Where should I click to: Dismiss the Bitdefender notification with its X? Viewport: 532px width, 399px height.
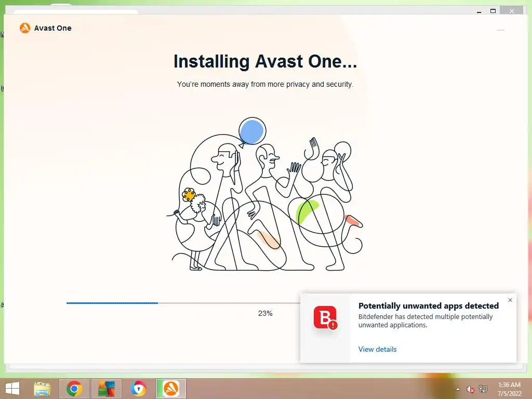pos(510,300)
